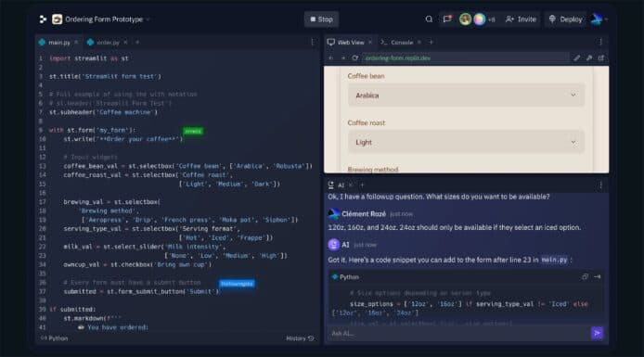Open the Coffee roast dropdown showing Light
Viewport: 644px width, 357px height.
466,142
